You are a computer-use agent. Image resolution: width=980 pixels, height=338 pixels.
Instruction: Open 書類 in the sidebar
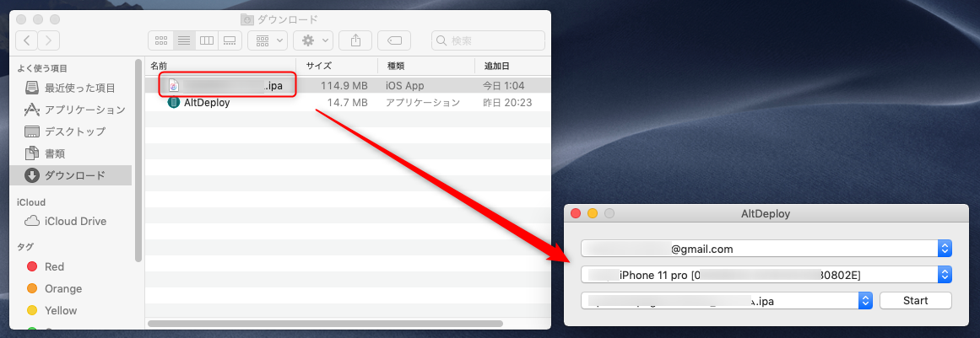tap(71, 153)
